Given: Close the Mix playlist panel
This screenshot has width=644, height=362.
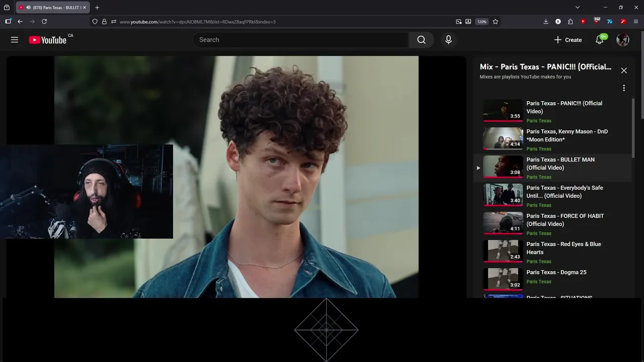Looking at the screenshot, I should 624,70.
